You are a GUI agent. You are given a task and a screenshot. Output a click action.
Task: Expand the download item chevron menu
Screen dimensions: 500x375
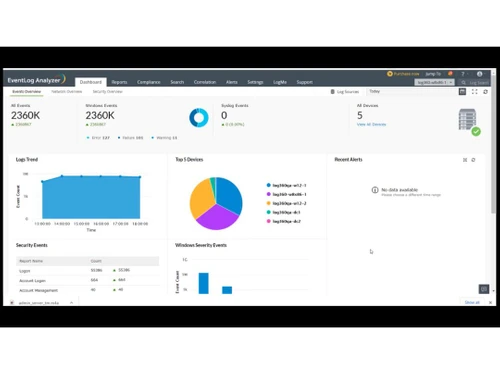71,303
